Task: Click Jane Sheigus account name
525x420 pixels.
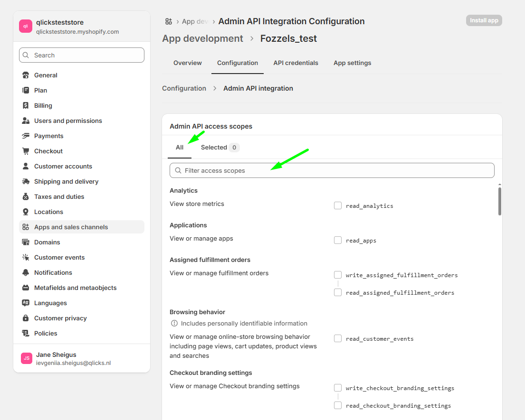Action: pyautogui.click(x=56, y=355)
